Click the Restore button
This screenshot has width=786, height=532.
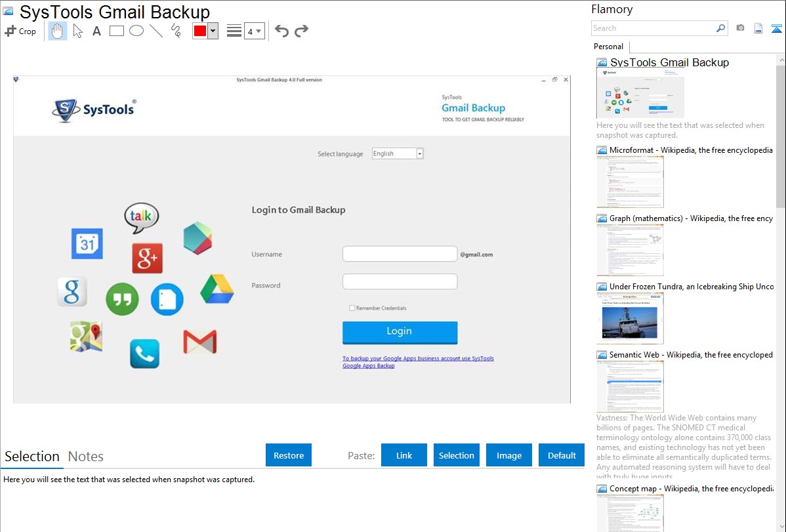tap(289, 455)
